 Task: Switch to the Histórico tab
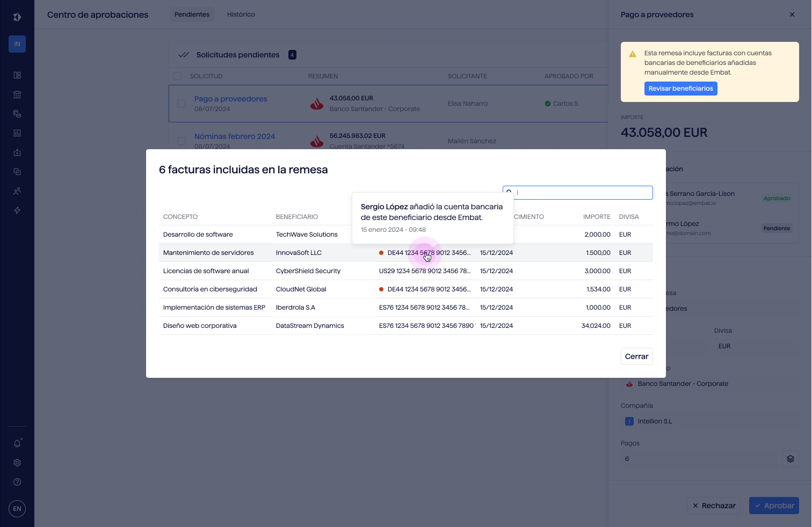click(x=241, y=14)
